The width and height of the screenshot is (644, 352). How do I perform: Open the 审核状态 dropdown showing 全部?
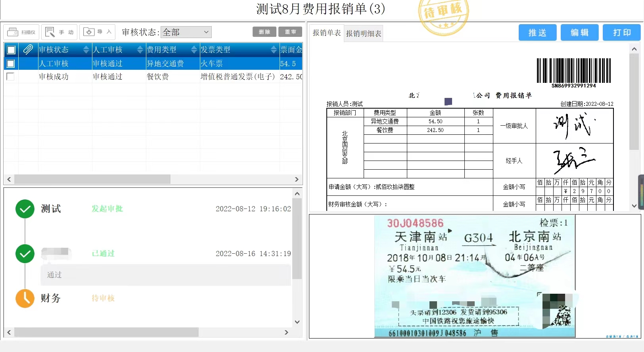pos(186,32)
